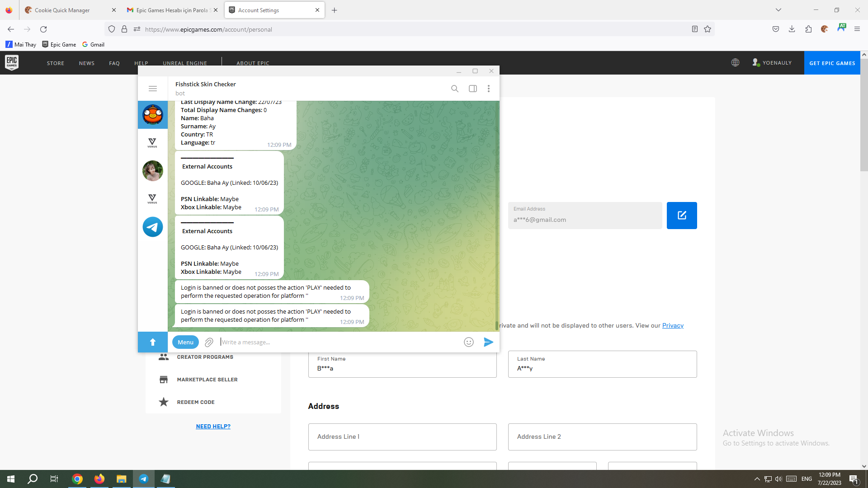The image size is (868, 488).
Task: Click GET EPIC GAMES button
Action: pos(832,63)
